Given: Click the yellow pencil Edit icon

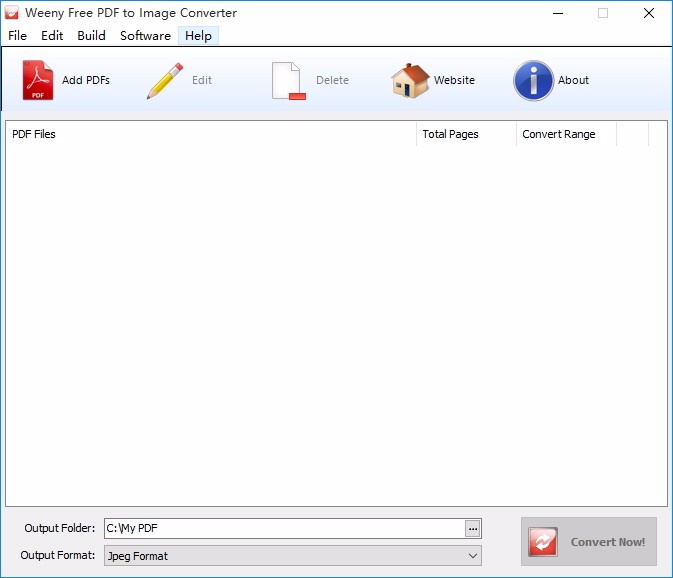Looking at the screenshot, I should point(165,81).
